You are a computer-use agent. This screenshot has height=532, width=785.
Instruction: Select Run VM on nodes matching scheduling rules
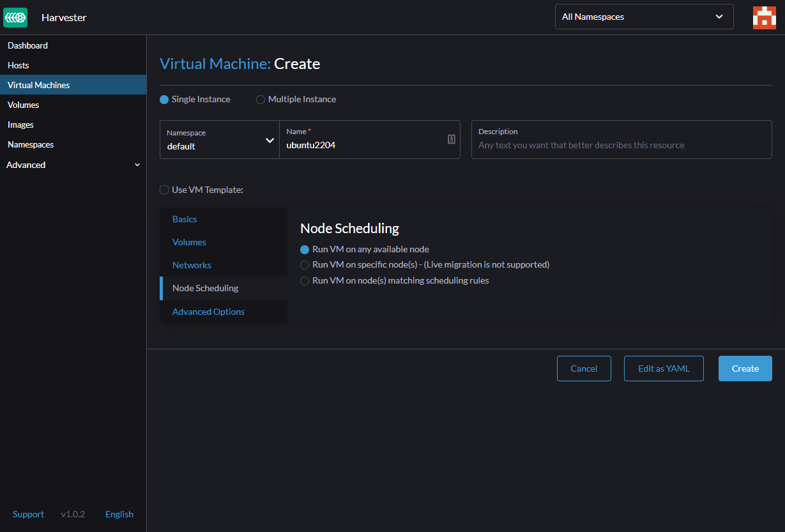point(305,281)
